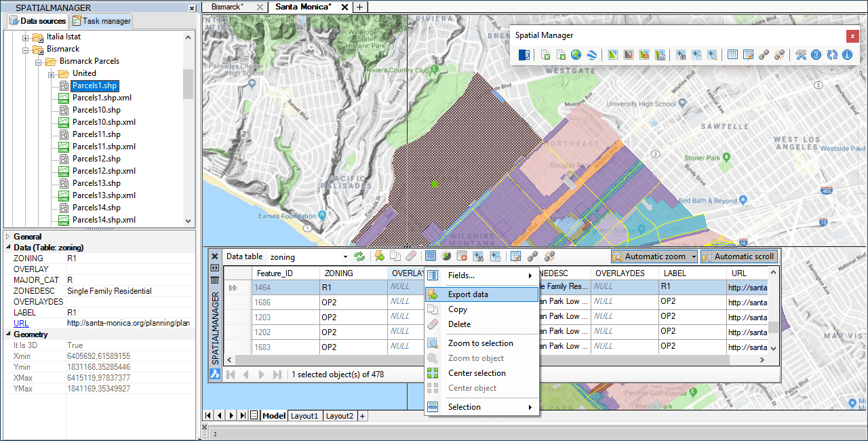Toggle the Automatic scroll button

[x=738, y=256]
